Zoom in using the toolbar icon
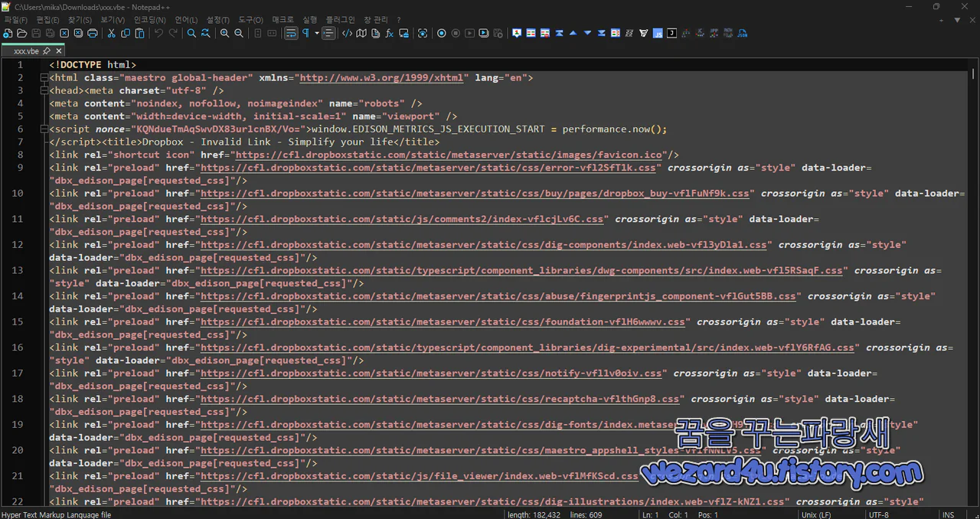The height and width of the screenshot is (519, 980). click(x=224, y=34)
